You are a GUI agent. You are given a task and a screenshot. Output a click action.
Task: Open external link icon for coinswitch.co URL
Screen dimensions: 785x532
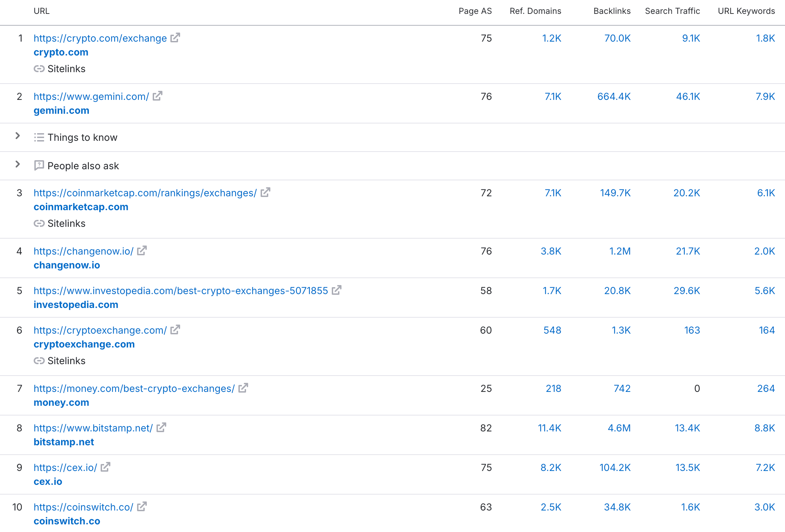142,506
